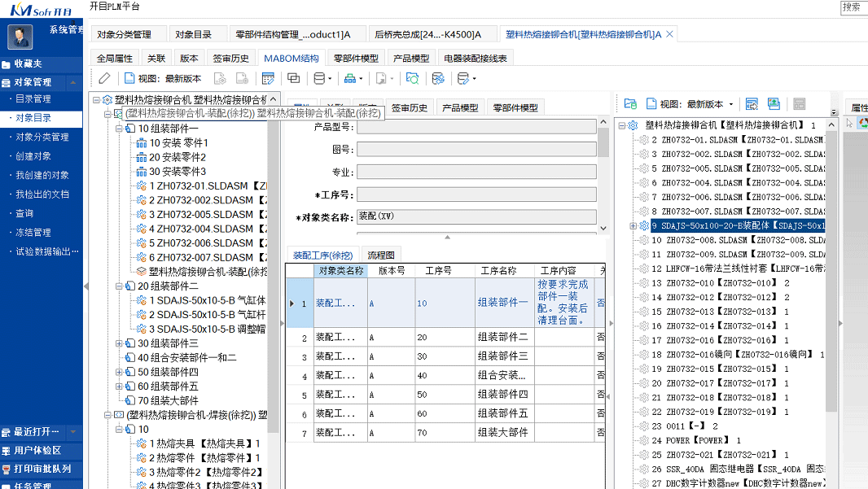Click the cascade windows icon on the toolbar
Image resolution: width=868 pixels, height=489 pixels.
[293, 77]
